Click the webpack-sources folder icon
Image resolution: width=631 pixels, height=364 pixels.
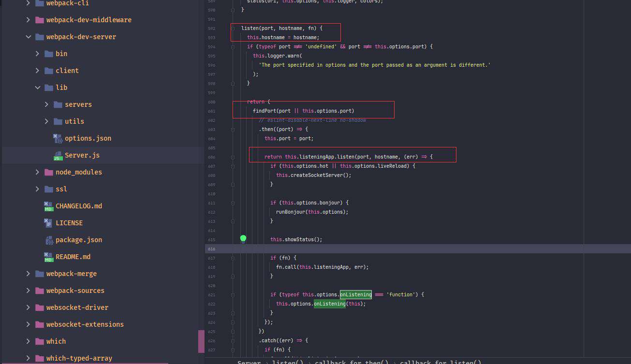[x=39, y=291]
